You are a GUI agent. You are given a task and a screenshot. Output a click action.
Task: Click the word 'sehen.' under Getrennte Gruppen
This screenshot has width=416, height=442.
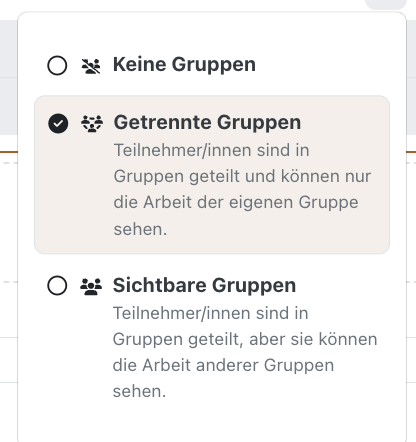140,229
